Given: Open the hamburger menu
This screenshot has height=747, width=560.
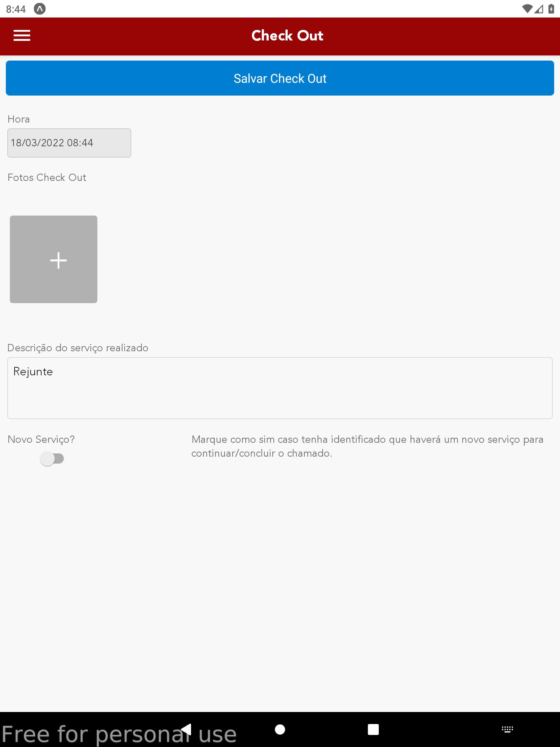Looking at the screenshot, I should tap(22, 36).
